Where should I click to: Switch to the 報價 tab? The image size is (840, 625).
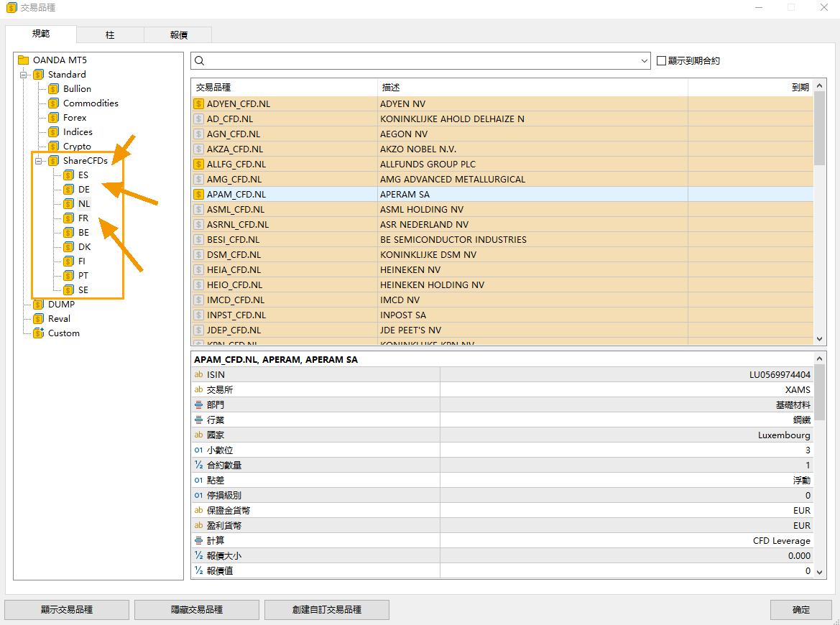[178, 35]
